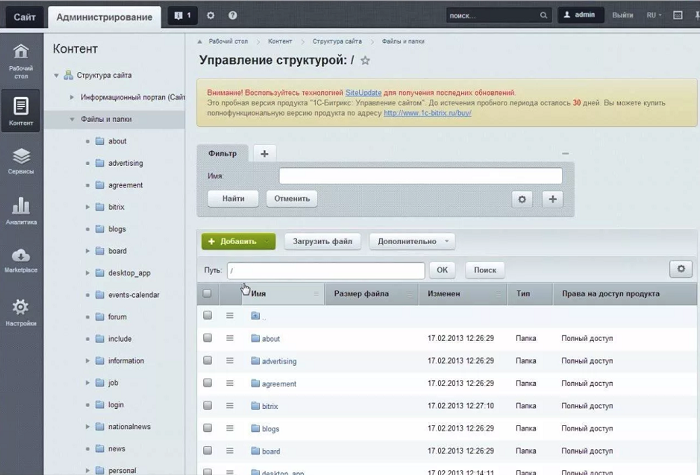Collapse the Структура сайта tree node
This screenshot has height=475, width=700.
(x=56, y=75)
